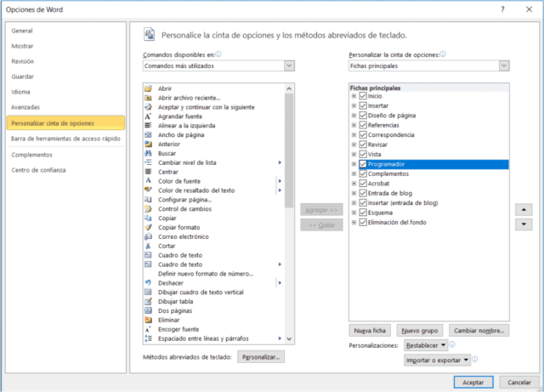Toggle the Eliminación del fondo checkbox
The height and width of the screenshot is (392, 544).
pos(363,222)
